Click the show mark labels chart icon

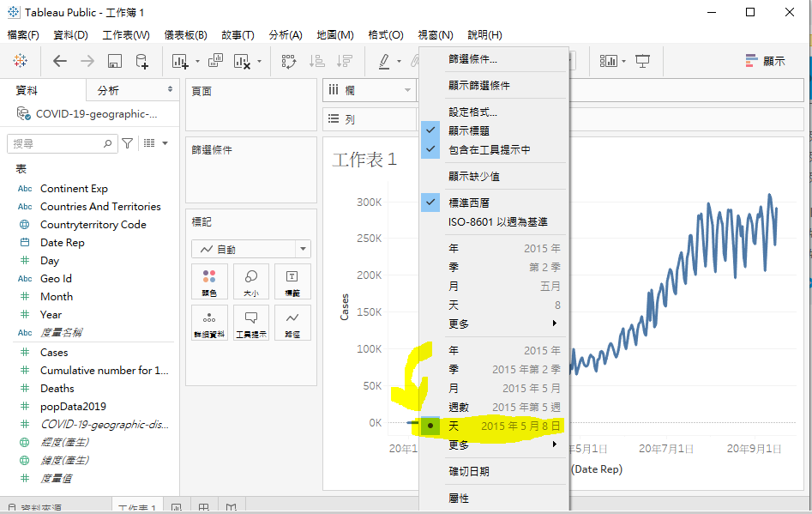click(609, 61)
